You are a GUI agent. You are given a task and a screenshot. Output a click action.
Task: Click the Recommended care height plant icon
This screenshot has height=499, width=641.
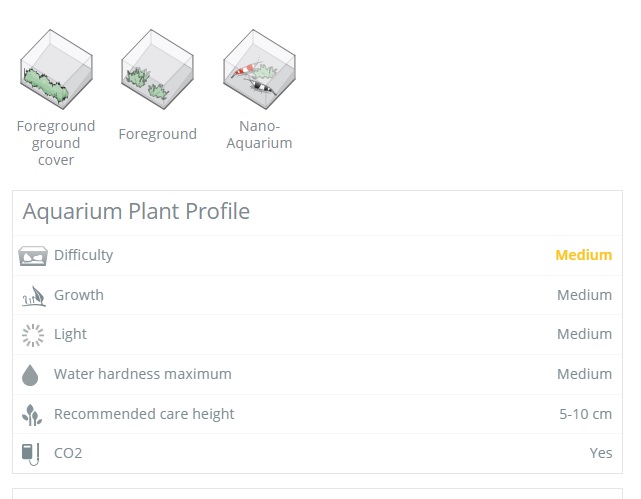pyautogui.click(x=33, y=414)
